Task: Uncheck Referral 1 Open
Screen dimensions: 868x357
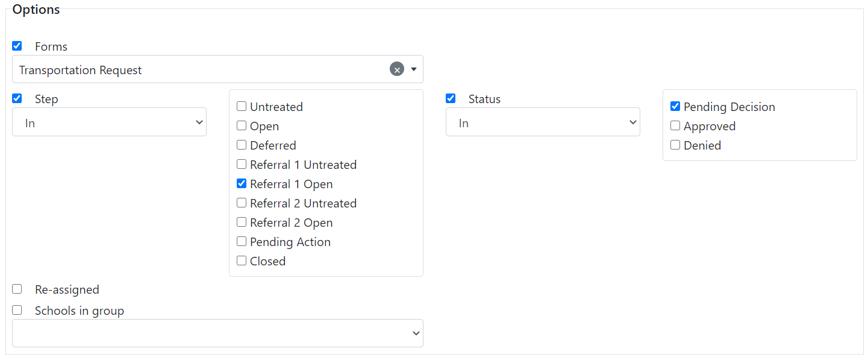Action: click(242, 183)
